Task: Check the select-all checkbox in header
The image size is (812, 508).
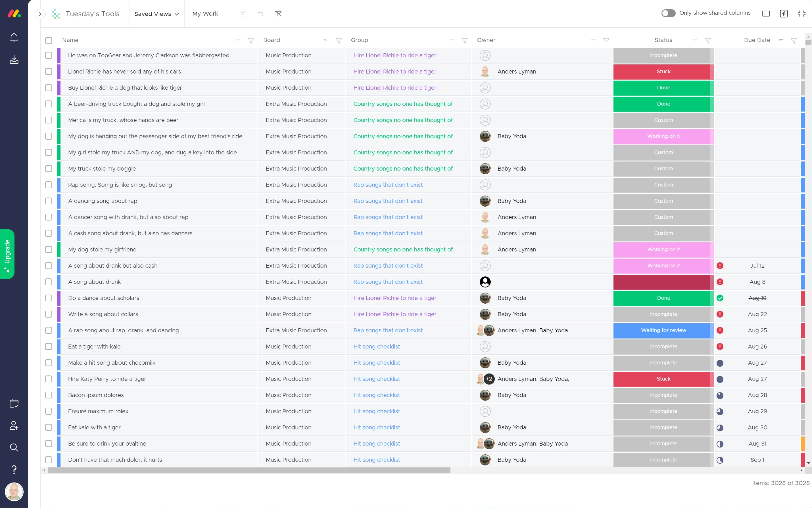Action: click(49, 40)
